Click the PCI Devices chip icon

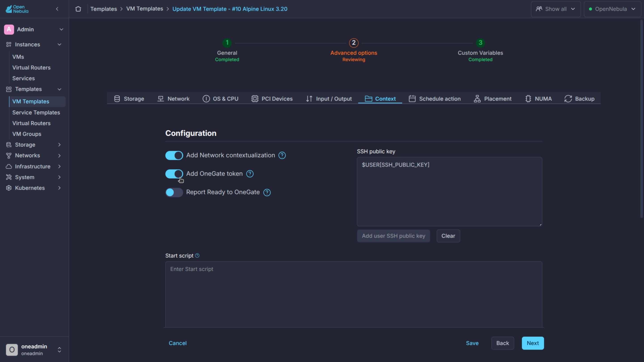coord(255,99)
